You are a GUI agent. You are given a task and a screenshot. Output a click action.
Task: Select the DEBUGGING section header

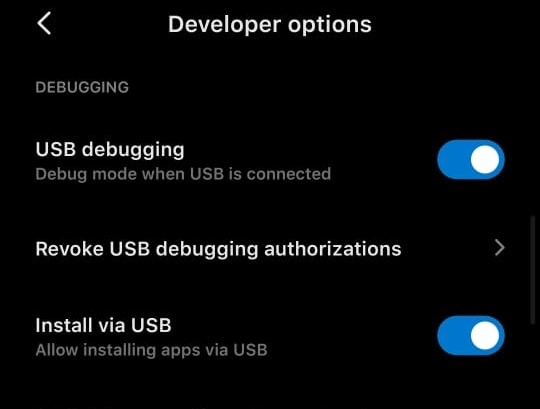(x=82, y=87)
